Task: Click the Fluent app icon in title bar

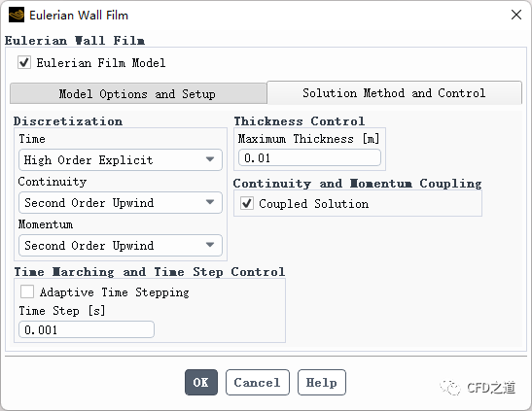Action: click(x=17, y=15)
